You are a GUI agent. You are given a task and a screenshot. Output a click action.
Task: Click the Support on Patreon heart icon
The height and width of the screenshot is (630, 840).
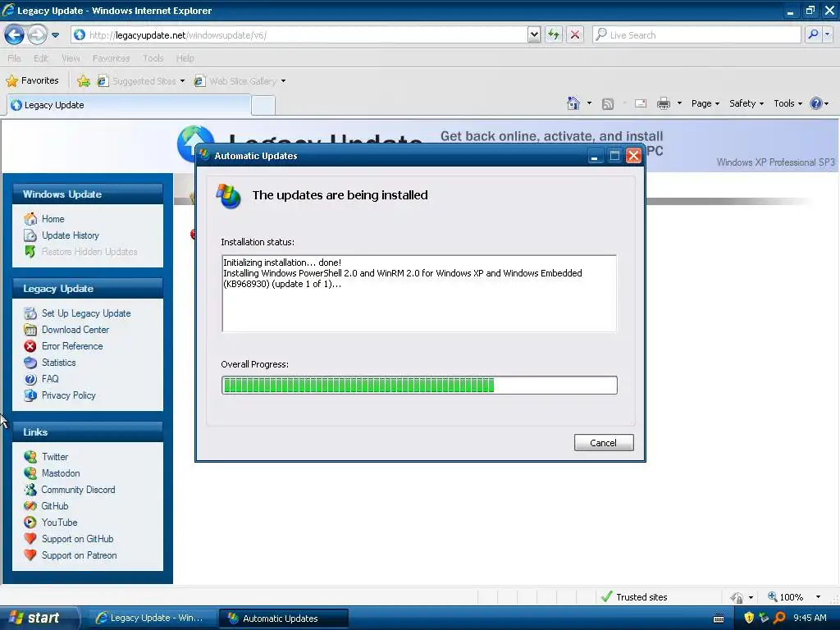(x=30, y=555)
